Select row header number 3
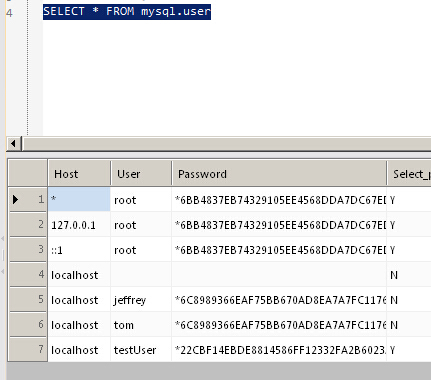Viewport: 431px width, 380px height. pyautogui.click(x=28, y=249)
